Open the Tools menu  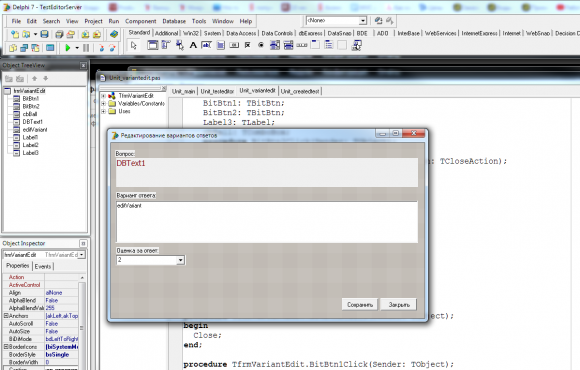pyautogui.click(x=199, y=21)
